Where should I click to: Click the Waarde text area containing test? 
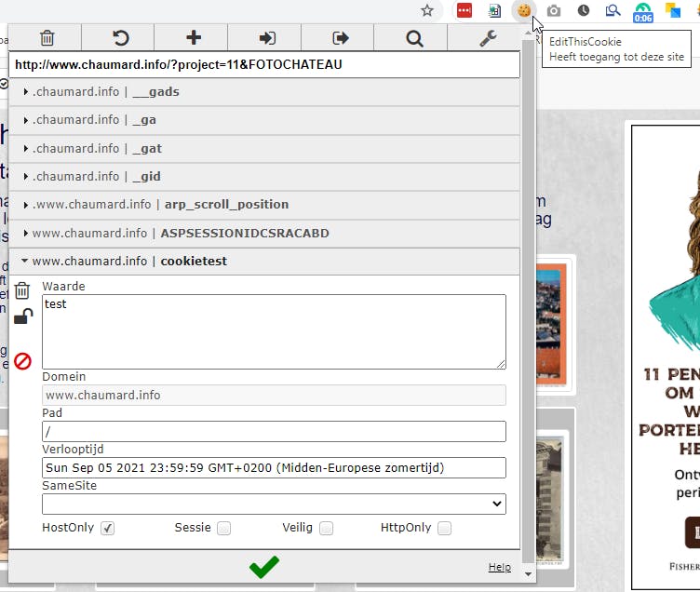click(274, 331)
